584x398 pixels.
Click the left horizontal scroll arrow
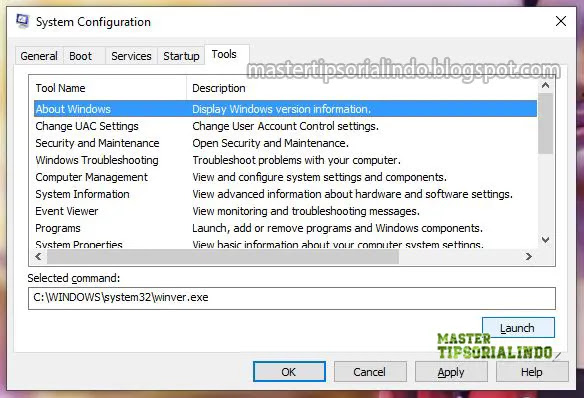click(38, 257)
